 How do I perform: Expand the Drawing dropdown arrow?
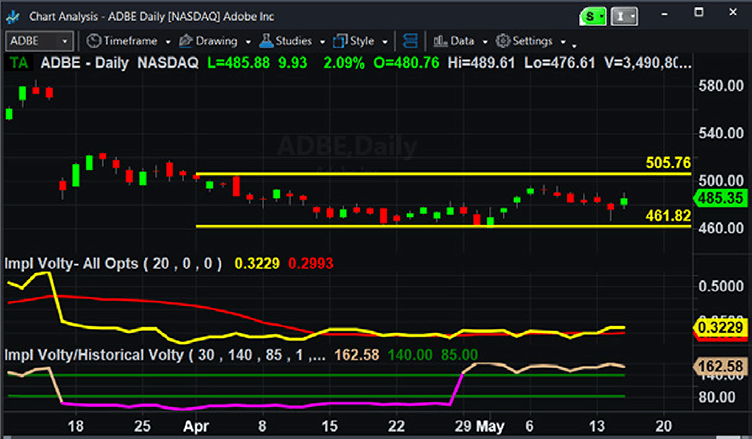pos(248,42)
